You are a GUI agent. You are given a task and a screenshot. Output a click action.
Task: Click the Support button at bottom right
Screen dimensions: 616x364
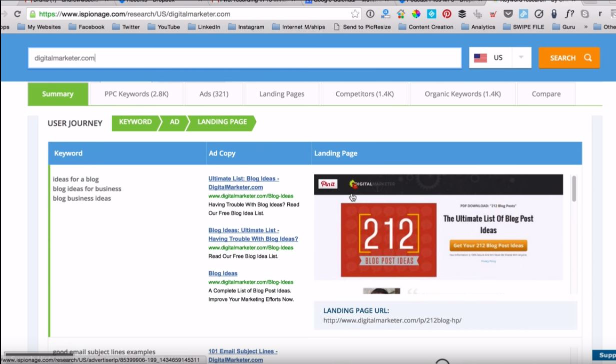coord(604,355)
